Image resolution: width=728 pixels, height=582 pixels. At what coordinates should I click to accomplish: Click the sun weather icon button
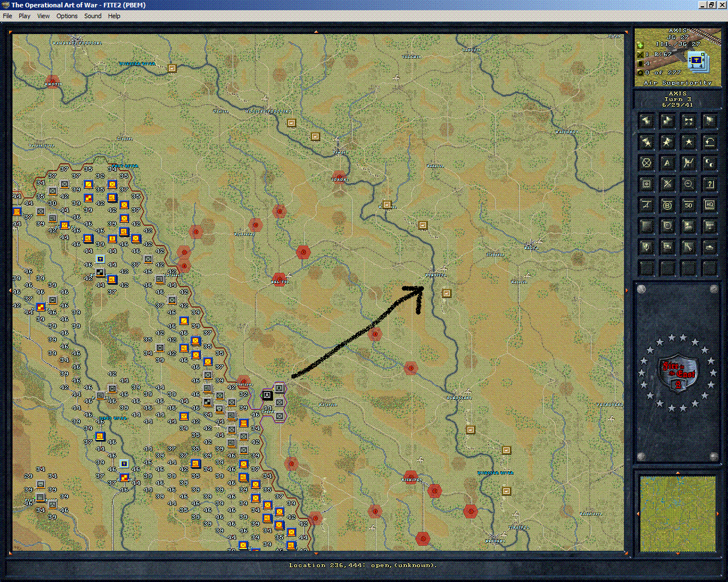coord(689,226)
